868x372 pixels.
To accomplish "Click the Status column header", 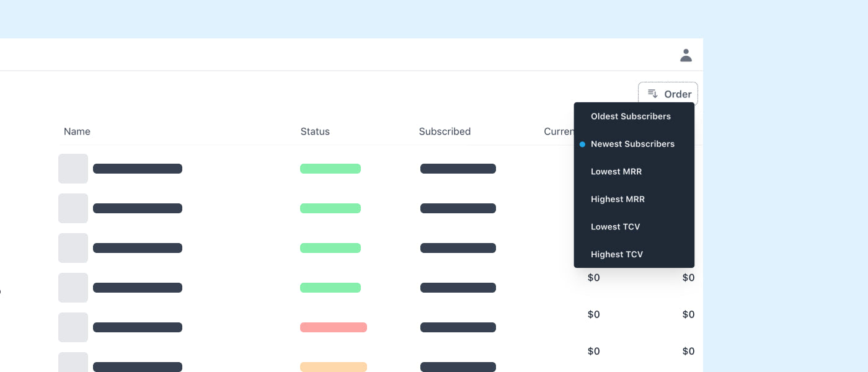I will 315,131.
